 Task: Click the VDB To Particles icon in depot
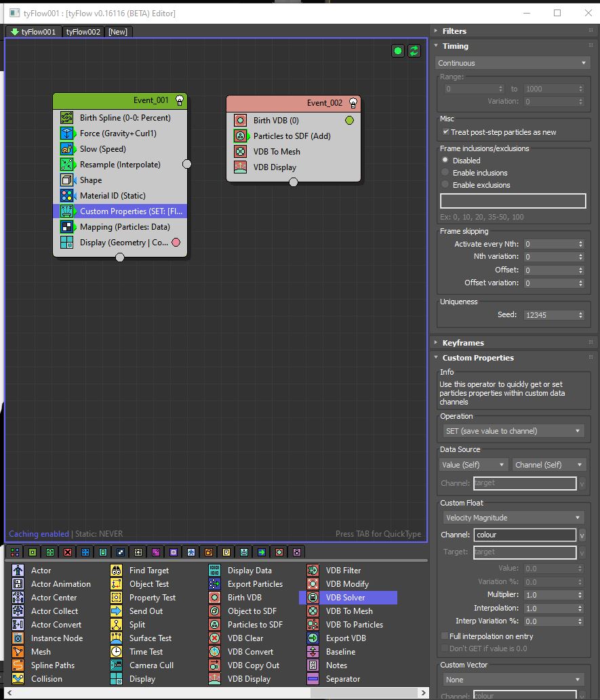[313, 625]
